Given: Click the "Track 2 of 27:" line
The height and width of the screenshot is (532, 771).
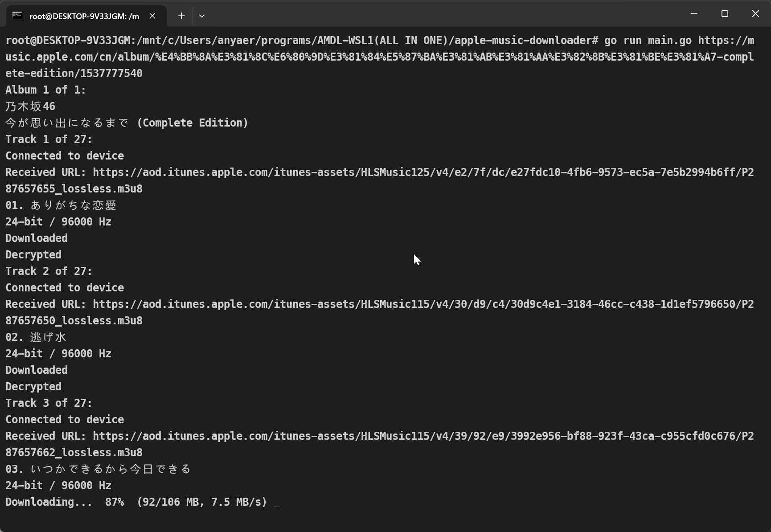Looking at the screenshot, I should tap(49, 271).
